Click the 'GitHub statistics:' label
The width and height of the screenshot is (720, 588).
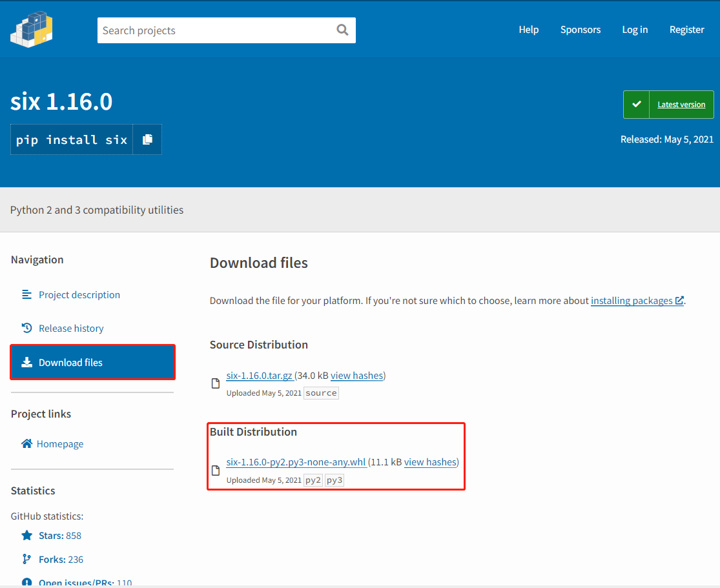(47, 516)
